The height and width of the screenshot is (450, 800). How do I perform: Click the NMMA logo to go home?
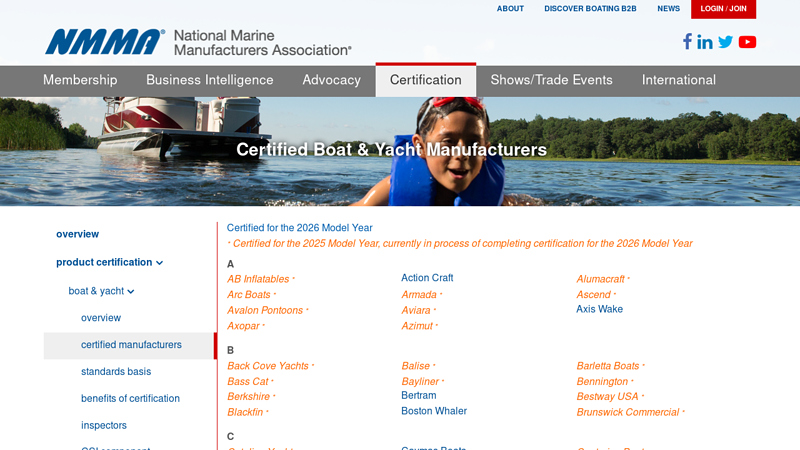pyautogui.click(x=198, y=42)
